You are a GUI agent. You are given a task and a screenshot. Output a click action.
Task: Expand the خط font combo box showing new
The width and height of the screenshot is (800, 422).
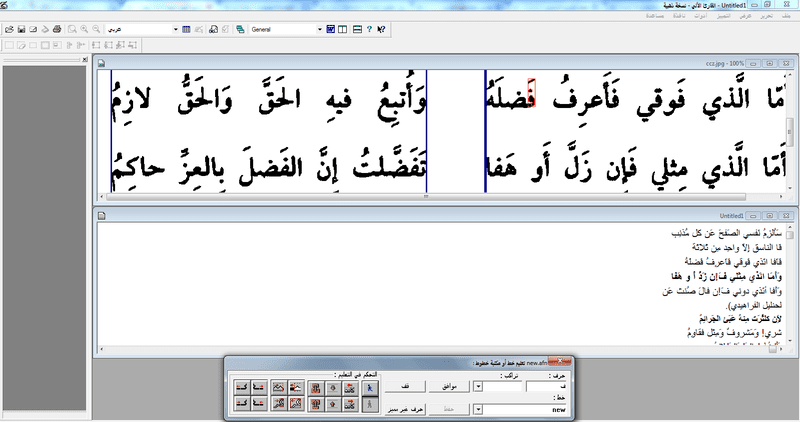pos(478,409)
